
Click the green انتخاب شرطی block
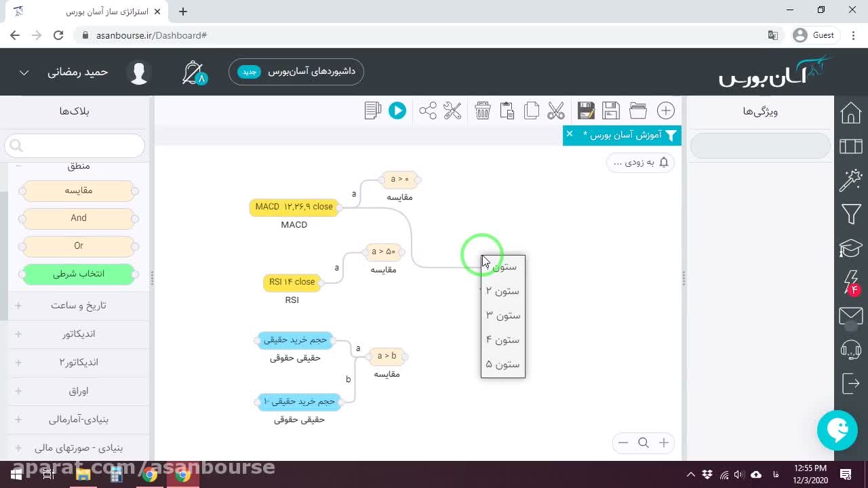coord(79,274)
